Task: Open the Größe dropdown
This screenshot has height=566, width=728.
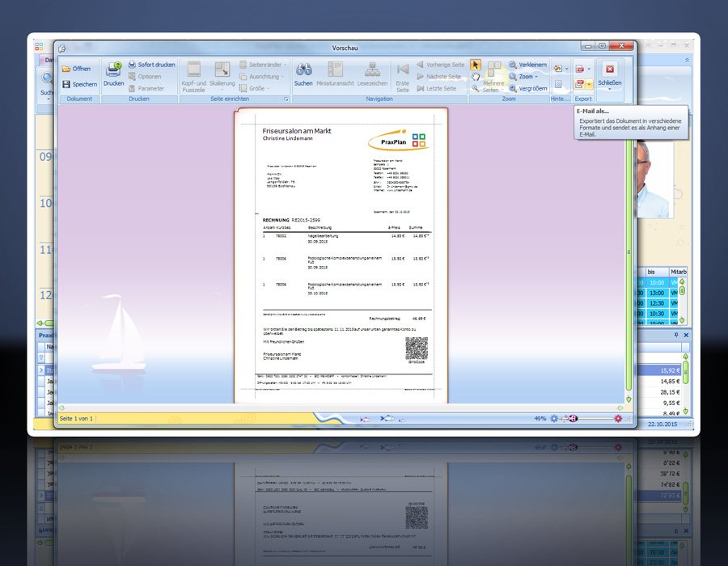Action: click(x=255, y=88)
